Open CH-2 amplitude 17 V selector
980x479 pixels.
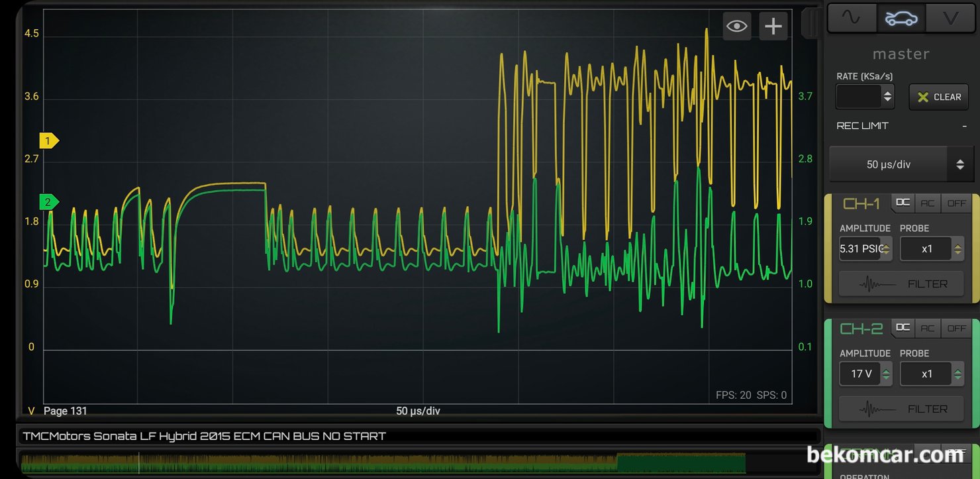pos(865,374)
